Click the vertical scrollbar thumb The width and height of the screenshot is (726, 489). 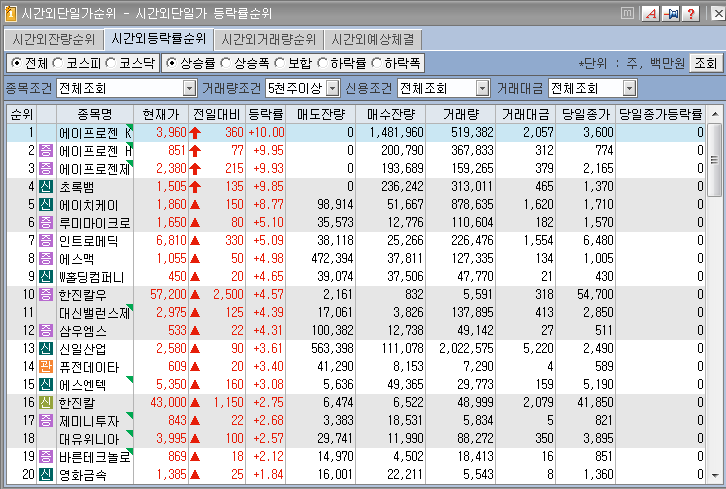coord(715,160)
